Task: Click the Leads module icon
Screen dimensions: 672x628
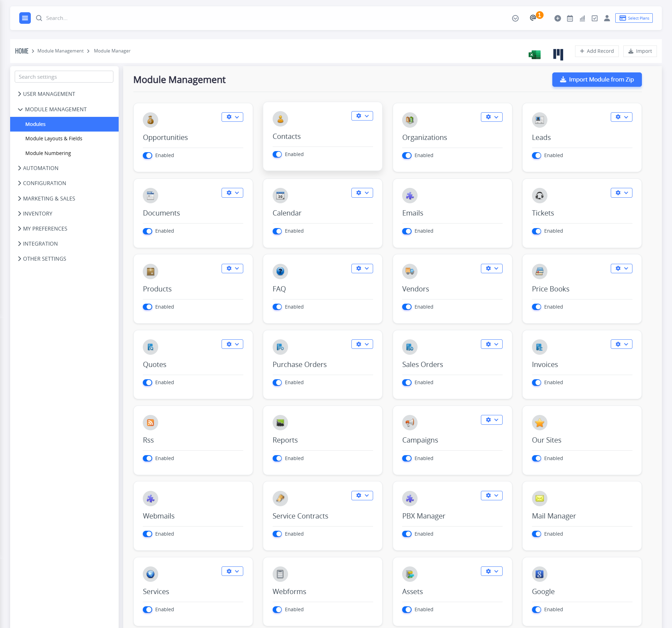Action: coord(540,120)
